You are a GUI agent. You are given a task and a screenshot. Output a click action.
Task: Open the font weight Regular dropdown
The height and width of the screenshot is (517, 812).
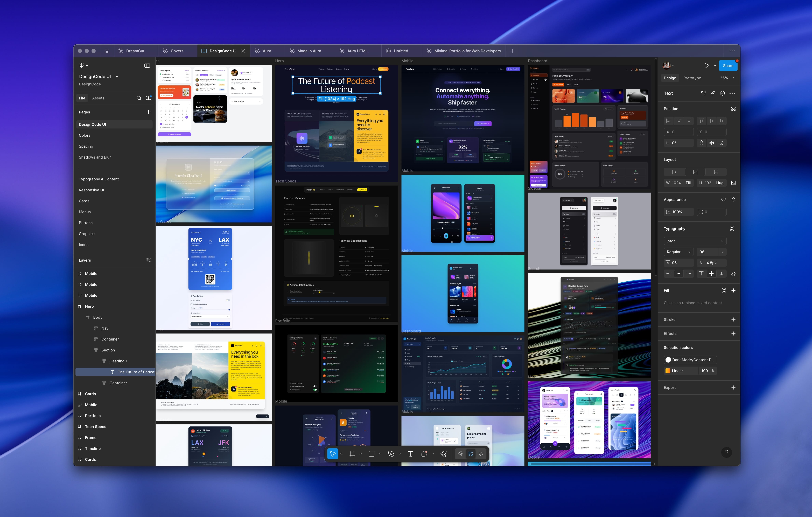pyautogui.click(x=678, y=252)
